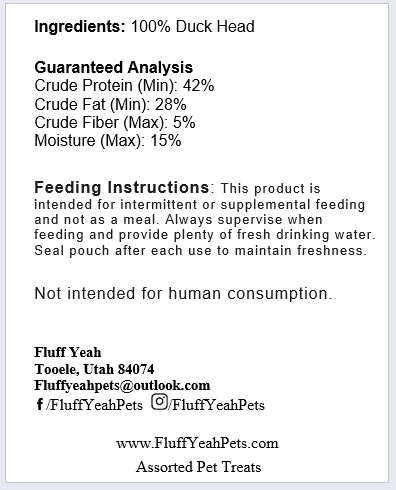Click the Fluffyeahpets@outlook.com email address
Viewport: 396px width, 490px height.
[x=122, y=385]
